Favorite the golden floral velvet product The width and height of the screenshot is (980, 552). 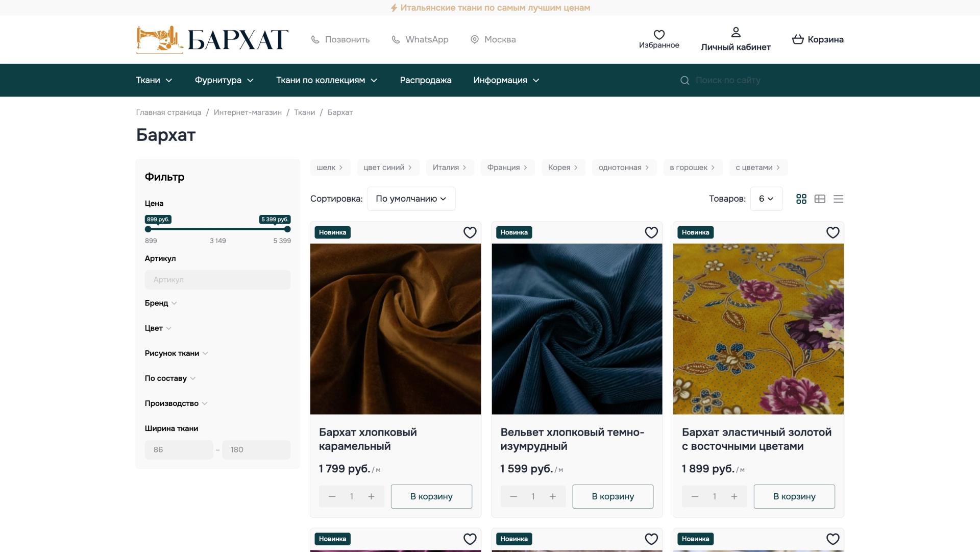(x=832, y=233)
